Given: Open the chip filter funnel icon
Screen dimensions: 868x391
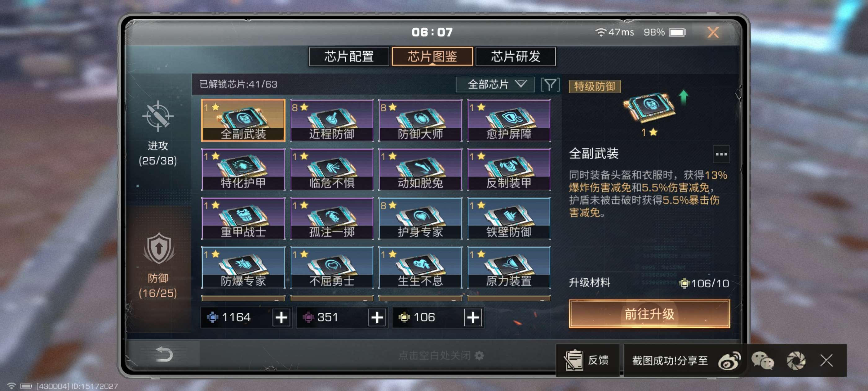Looking at the screenshot, I should pos(550,84).
